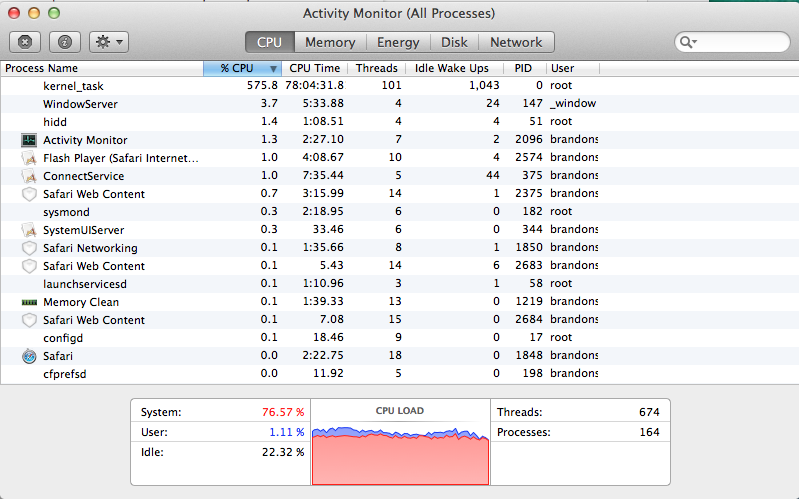The image size is (799, 499).
Task: Select the launchservicesd process row
Action: [x=400, y=284]
